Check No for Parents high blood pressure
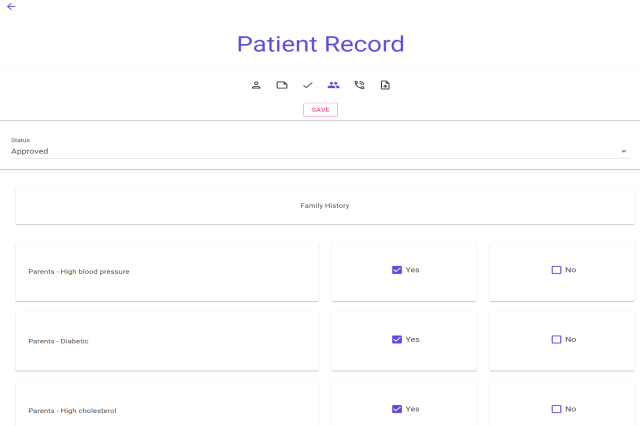 pos(557,270)
